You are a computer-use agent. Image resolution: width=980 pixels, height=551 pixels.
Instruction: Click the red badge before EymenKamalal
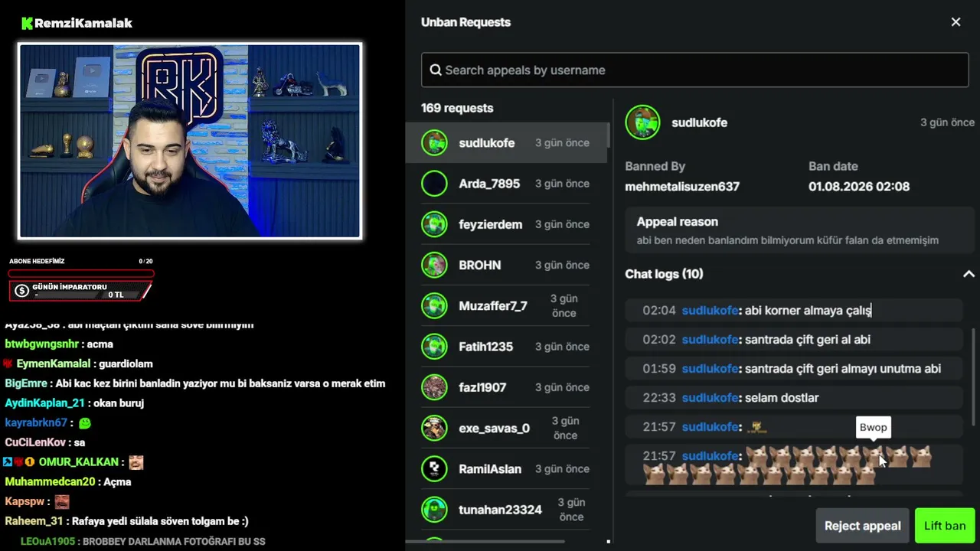(x=8, y=364)
